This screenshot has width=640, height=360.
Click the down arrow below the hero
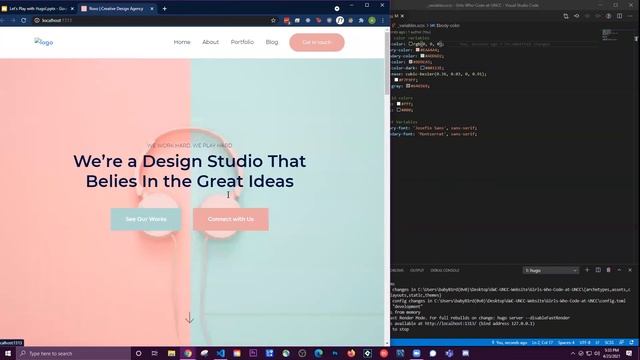coord(189,318)
